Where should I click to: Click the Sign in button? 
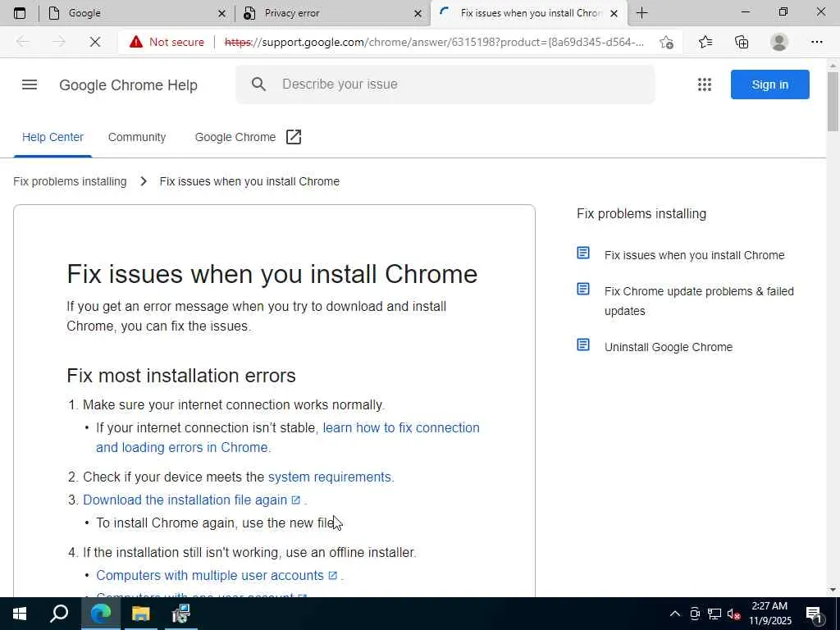769,84
